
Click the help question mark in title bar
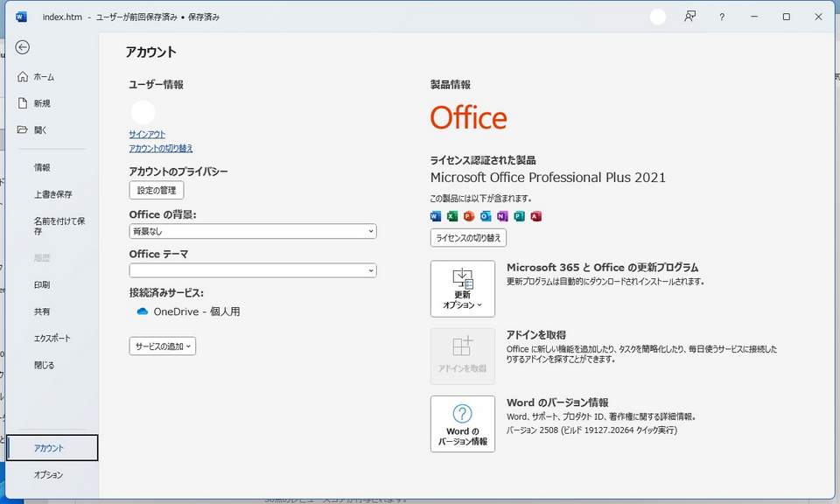[x=722, y=17]
